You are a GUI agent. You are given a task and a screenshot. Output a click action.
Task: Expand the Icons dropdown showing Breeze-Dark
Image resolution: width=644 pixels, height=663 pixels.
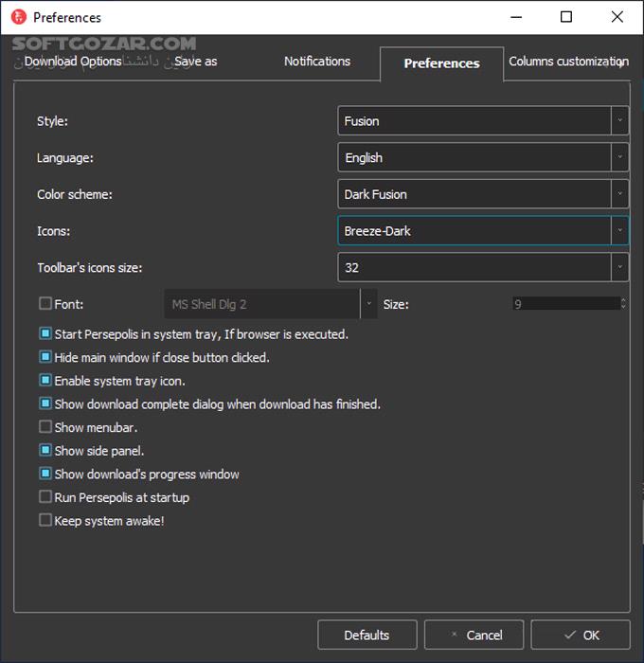[x=482, y=231]
